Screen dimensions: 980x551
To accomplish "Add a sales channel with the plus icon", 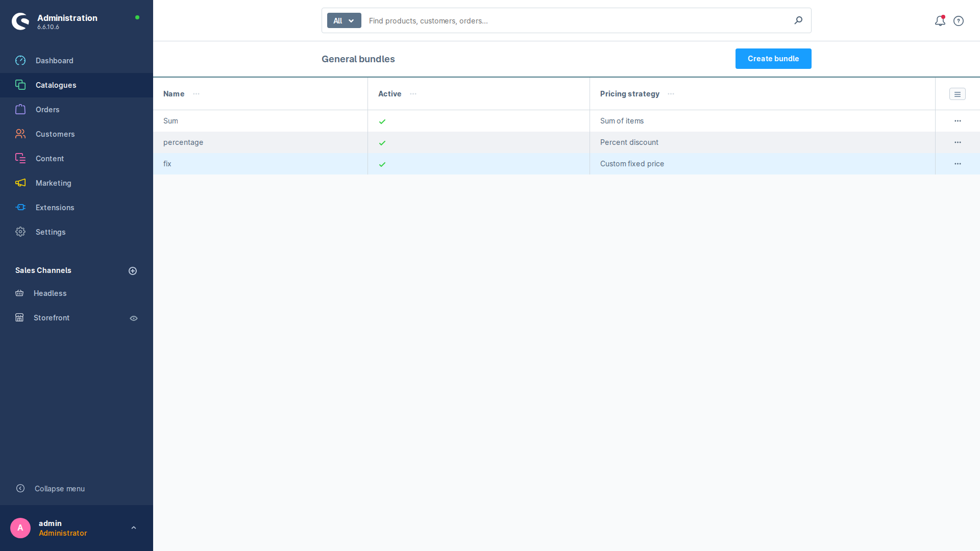I will pyautogui.click(x=133, y=271).
